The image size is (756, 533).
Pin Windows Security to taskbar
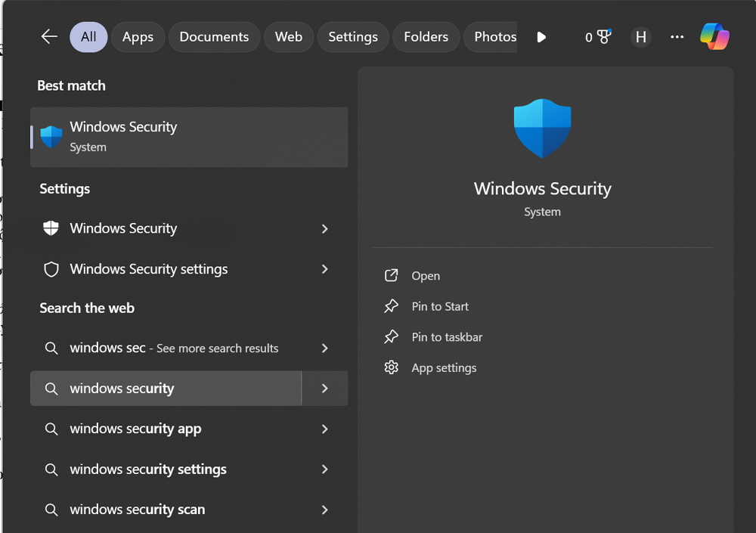click(446, 337)
